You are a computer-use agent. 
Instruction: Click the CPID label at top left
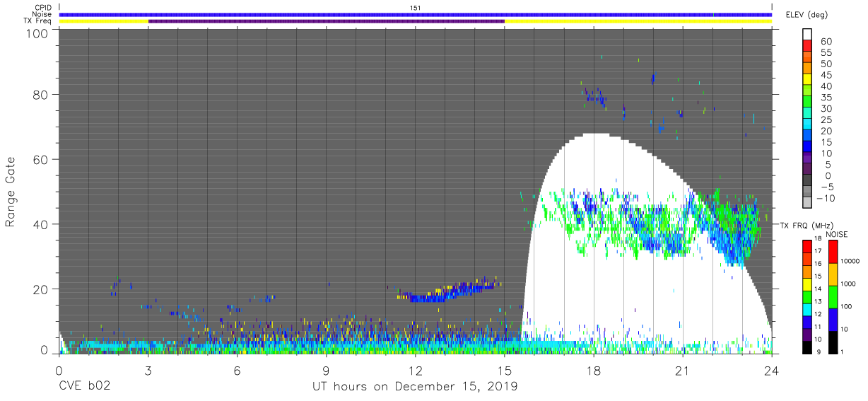[43, 7]
